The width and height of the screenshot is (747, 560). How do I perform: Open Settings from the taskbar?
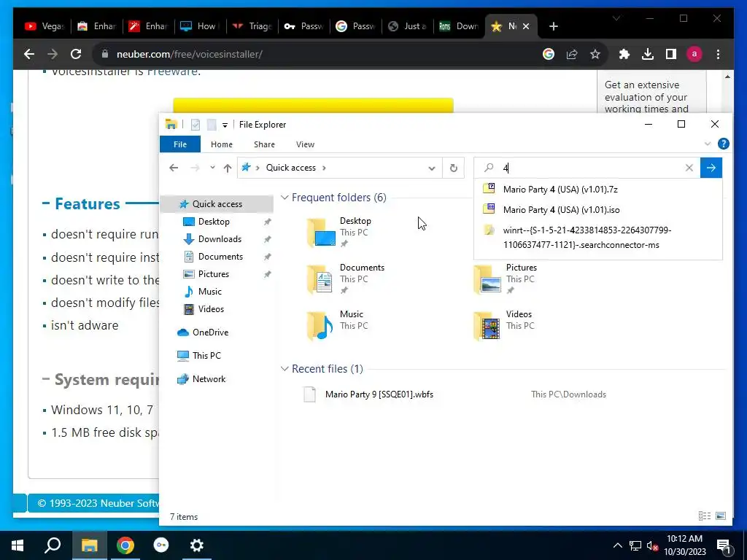197,545
